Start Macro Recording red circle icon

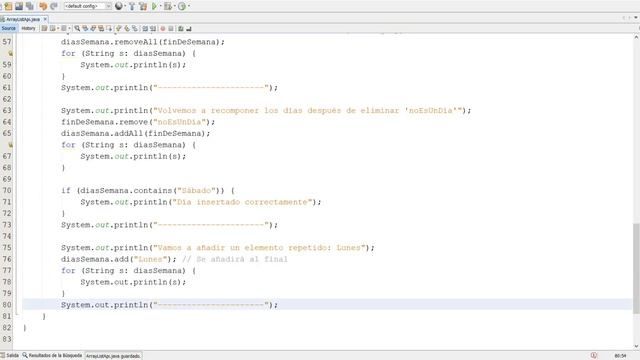point(163,28)
